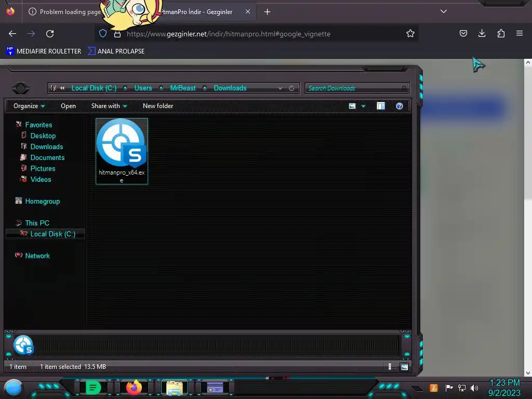532x399 pixels.
Task: Click MrBeast in the address breadcrumb
Action: click(x=182, y=88)
